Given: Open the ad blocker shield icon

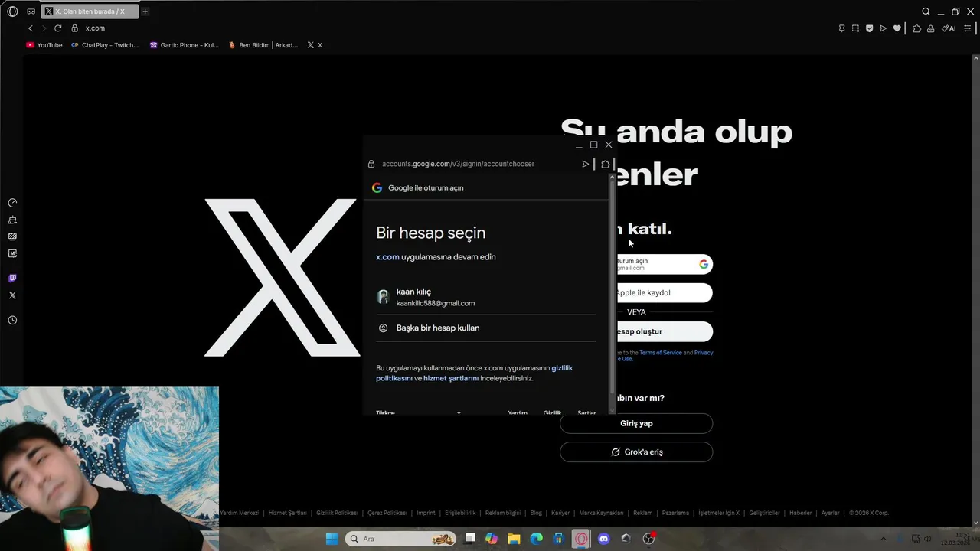Looking at the screenshot, I should pos(869,28).
